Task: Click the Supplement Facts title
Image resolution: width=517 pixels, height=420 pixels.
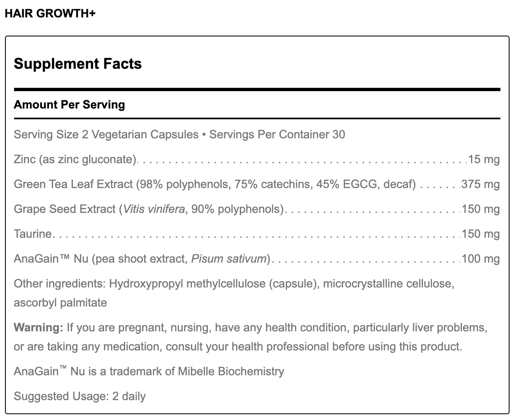Action: click(78, 64)
